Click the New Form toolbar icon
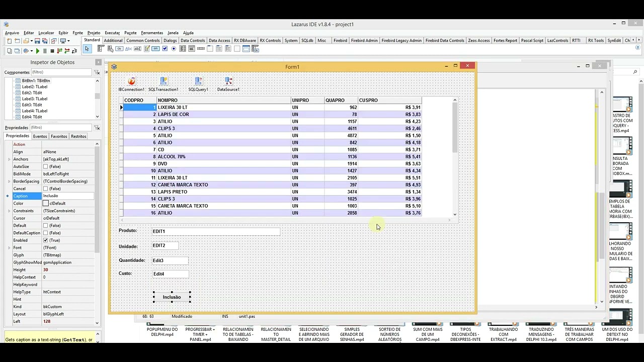The height and width of the screenshot is (362, 644). point(17,41)
